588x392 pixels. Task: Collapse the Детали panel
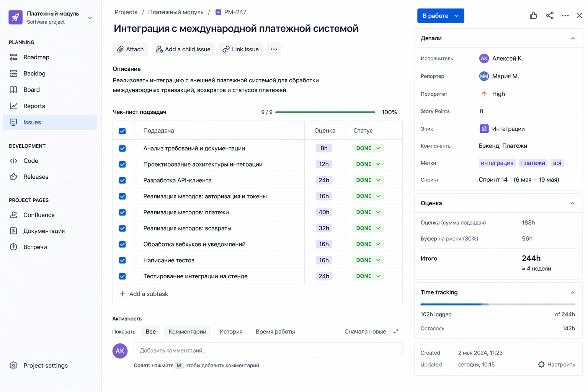point(573,38)
